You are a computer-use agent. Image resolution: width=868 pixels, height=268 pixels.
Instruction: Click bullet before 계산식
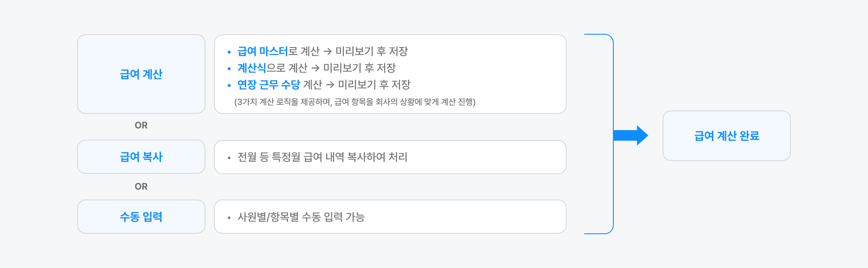pos(229,68)
